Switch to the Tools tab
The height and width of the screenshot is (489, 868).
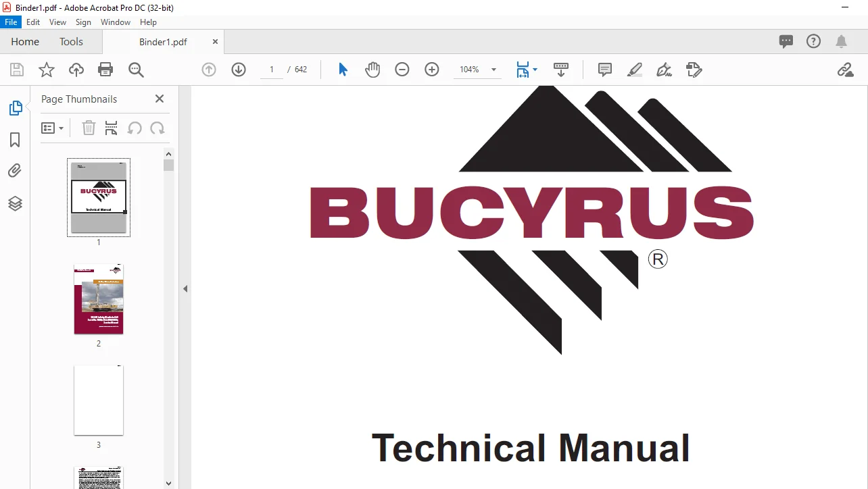tap(71, 41)
